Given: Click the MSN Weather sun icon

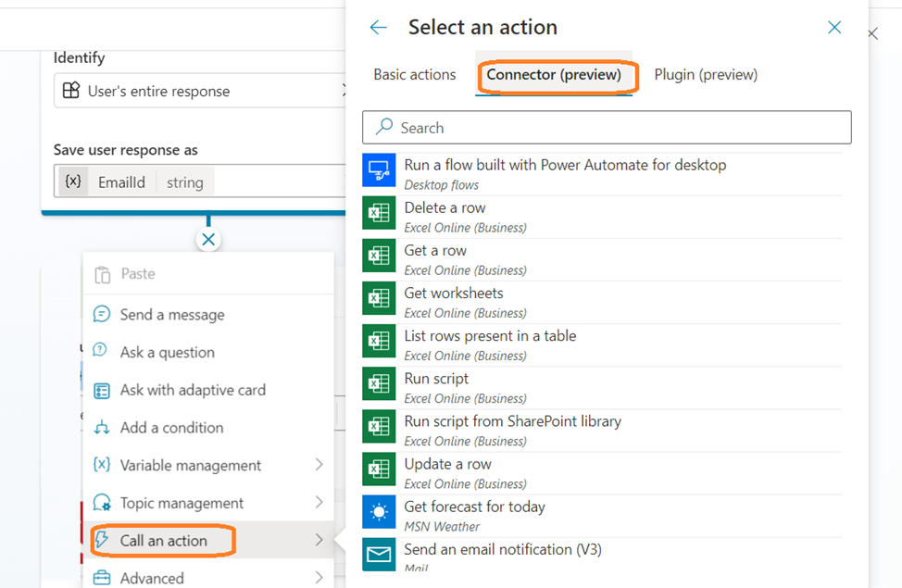Looking at the screenshot, I should click(379, 512).
